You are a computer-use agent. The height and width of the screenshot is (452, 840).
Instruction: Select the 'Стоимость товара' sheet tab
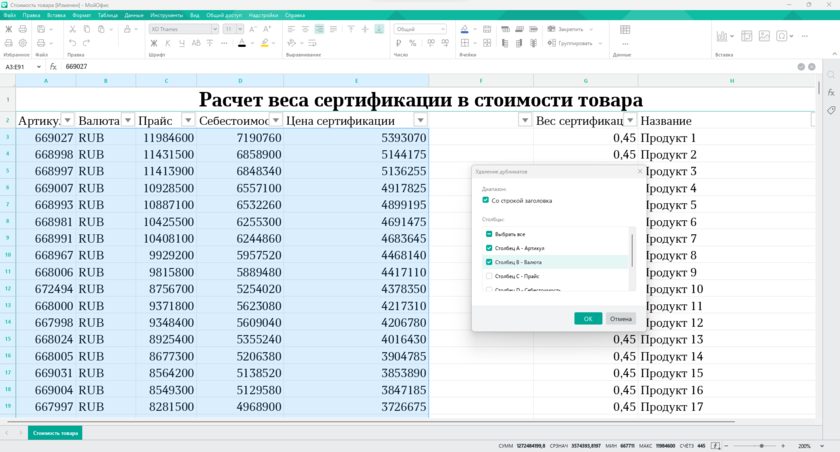click(55, 433)
